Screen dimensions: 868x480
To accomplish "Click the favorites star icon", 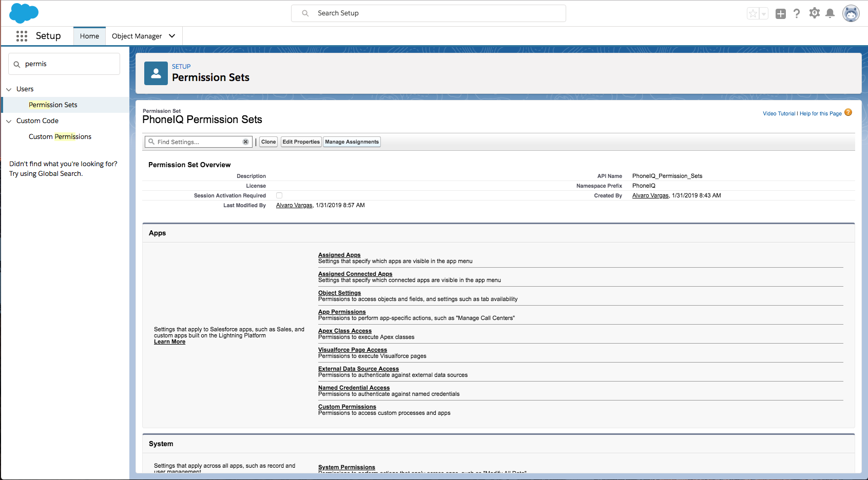I will pyautogui.click(x=753, y=14).
